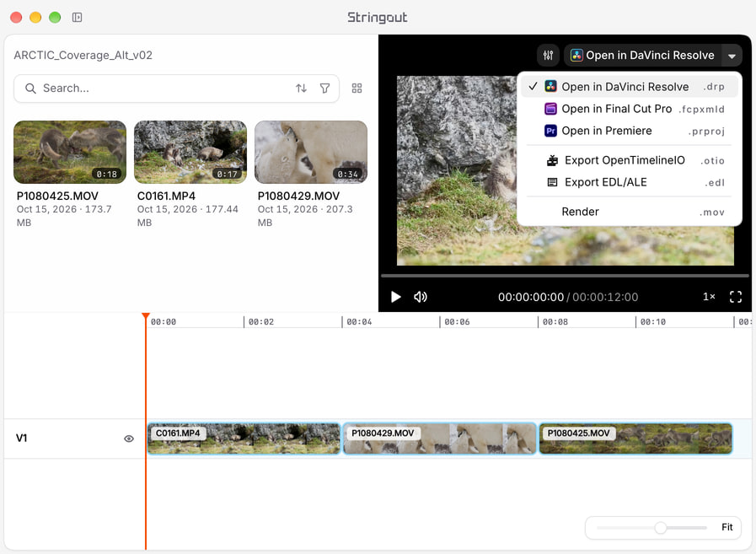Select Export EDL/ALE option

point(630,182)
